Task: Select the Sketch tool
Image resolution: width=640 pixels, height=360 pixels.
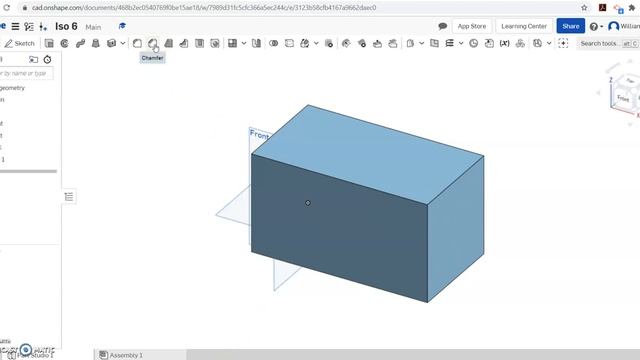Action: tap(20, 43)
